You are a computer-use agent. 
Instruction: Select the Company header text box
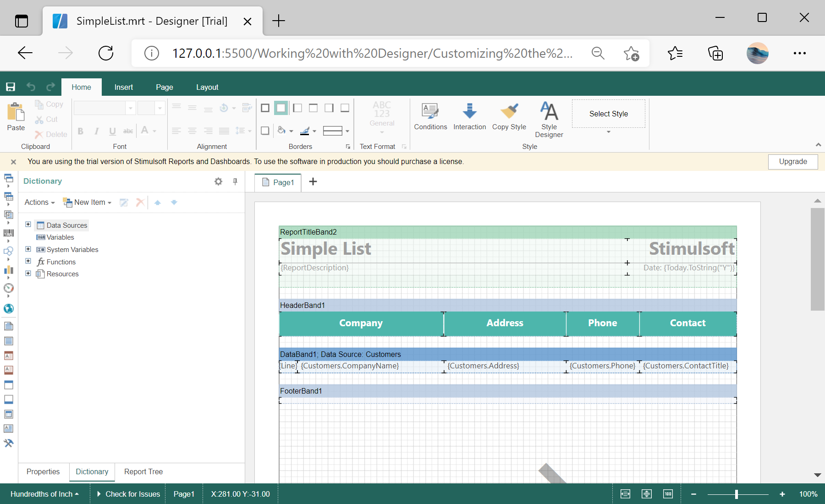361,323
